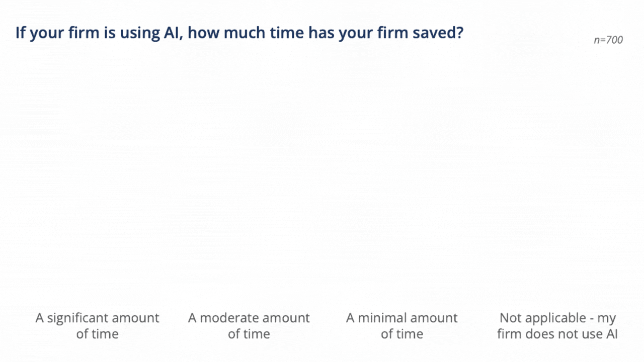
Task: Click the chart title question heading
Action: tap(239, 34)
